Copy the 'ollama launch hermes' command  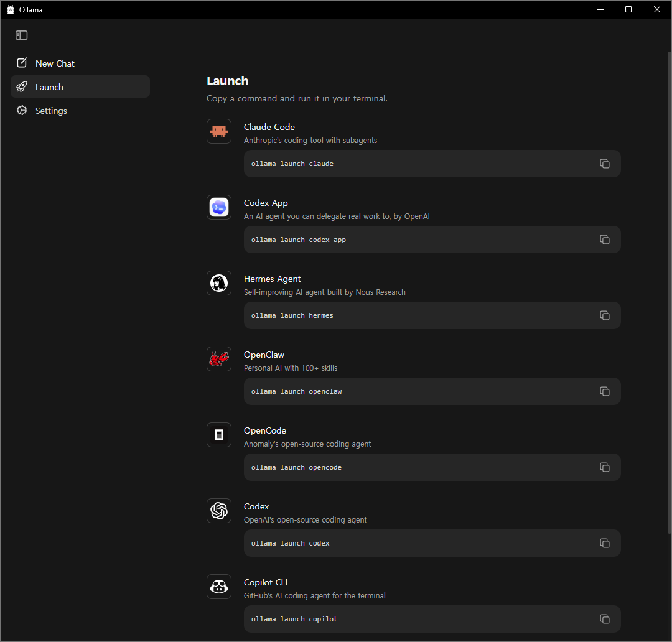click(x=605, y=315)
